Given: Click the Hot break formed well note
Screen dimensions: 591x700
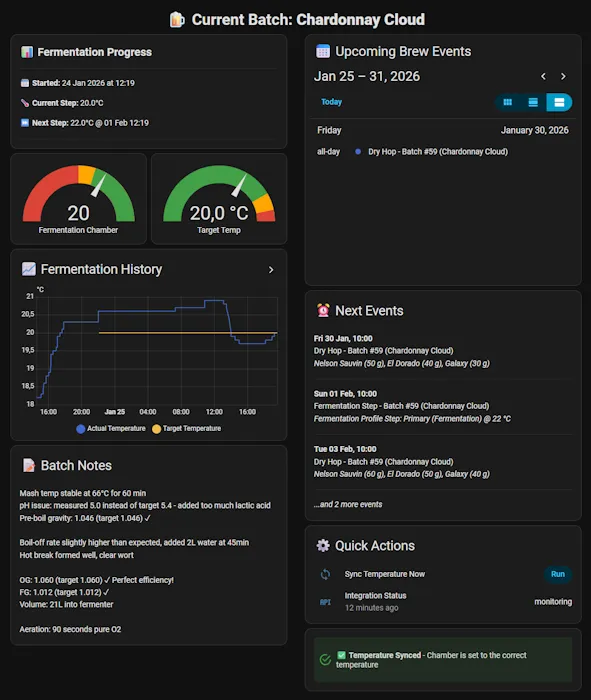Looking at the screenshot, I should click(76, 555).
